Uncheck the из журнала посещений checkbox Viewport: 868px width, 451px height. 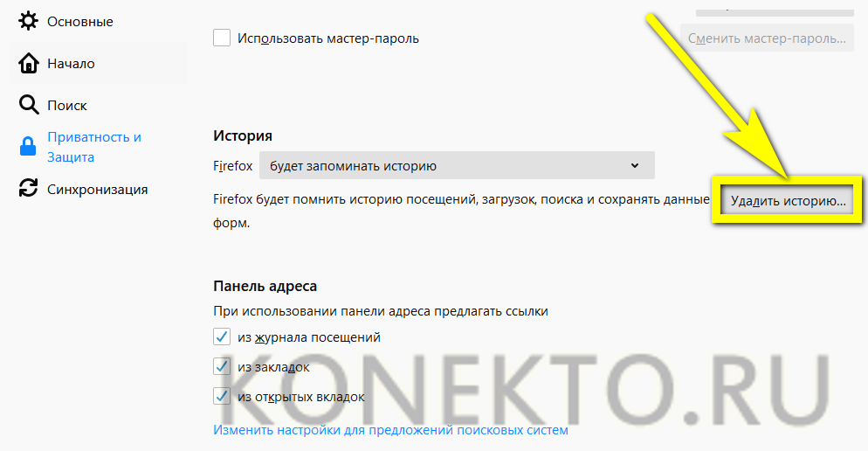222,337
